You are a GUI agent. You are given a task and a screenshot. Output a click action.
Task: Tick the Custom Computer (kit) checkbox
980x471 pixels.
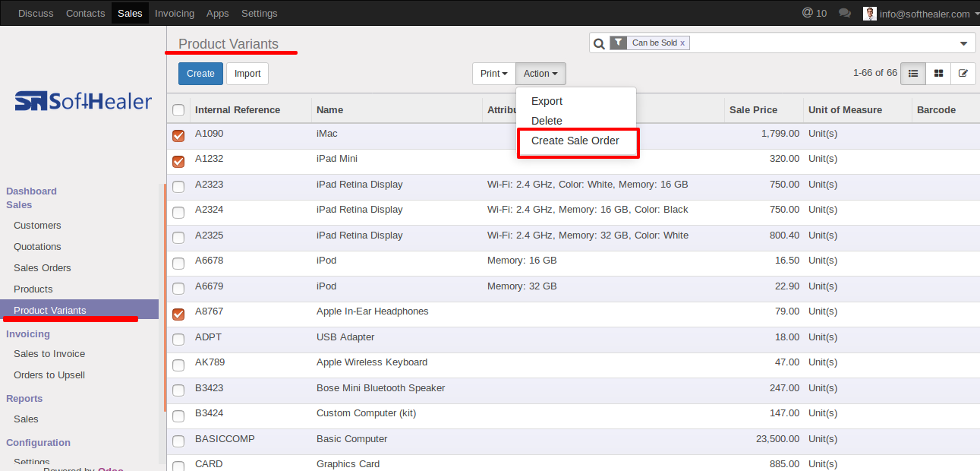click(178, 416)
